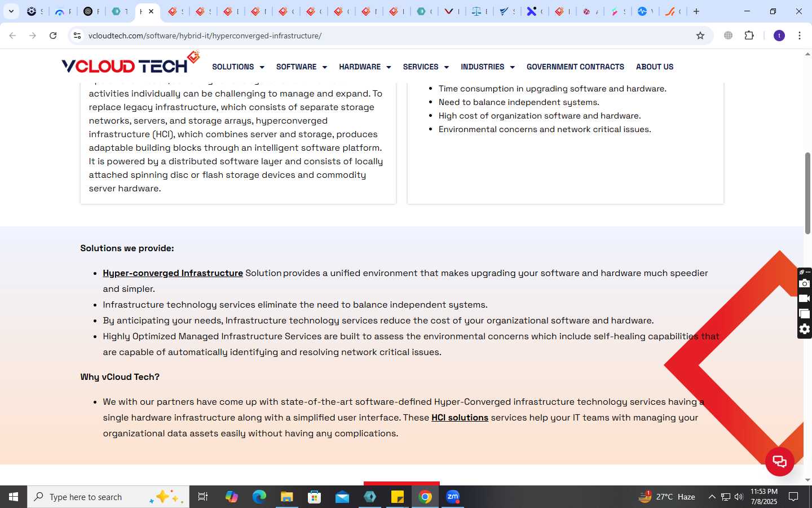Open Microsoft Edge from taskbar

tap(259, 497)
